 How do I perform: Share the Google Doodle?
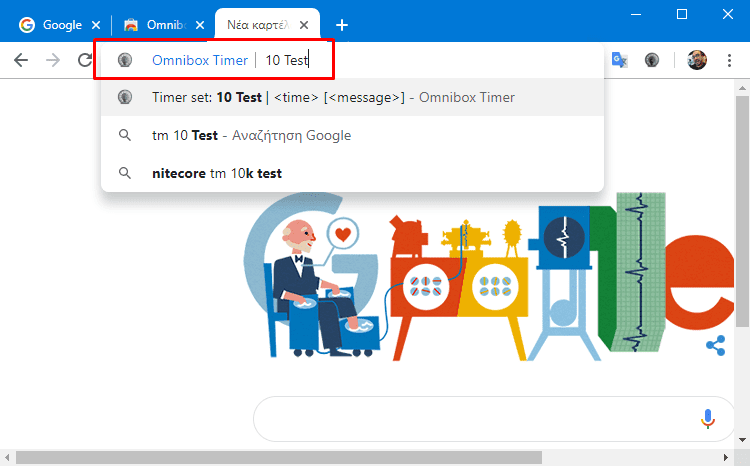coord(716,345)
